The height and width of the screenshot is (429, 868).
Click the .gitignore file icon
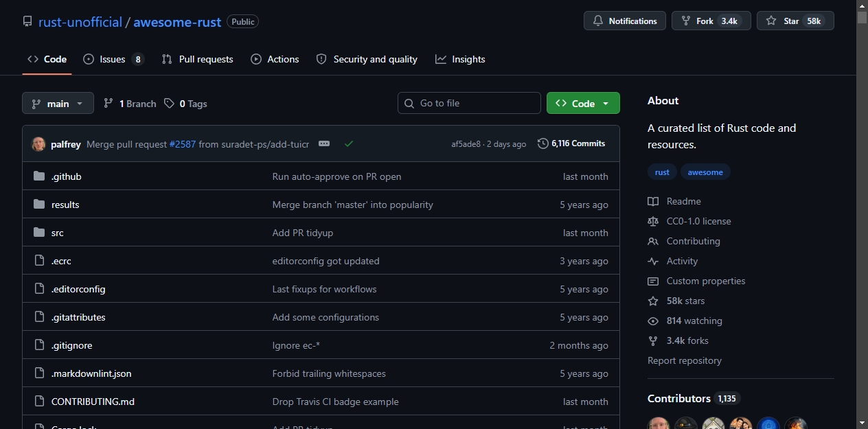[39, 345]
